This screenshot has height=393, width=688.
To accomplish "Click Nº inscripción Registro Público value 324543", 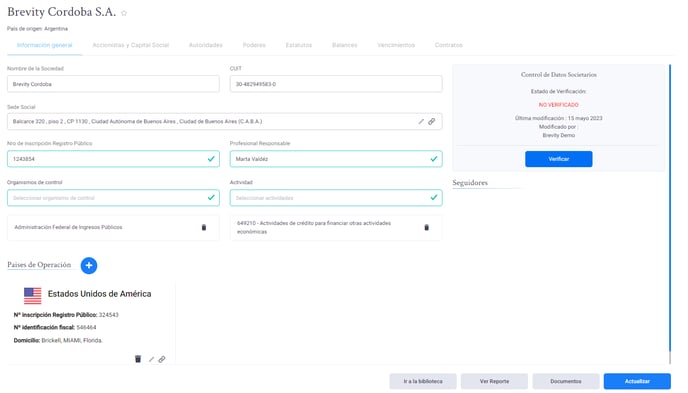I will (x=108, y=315).
